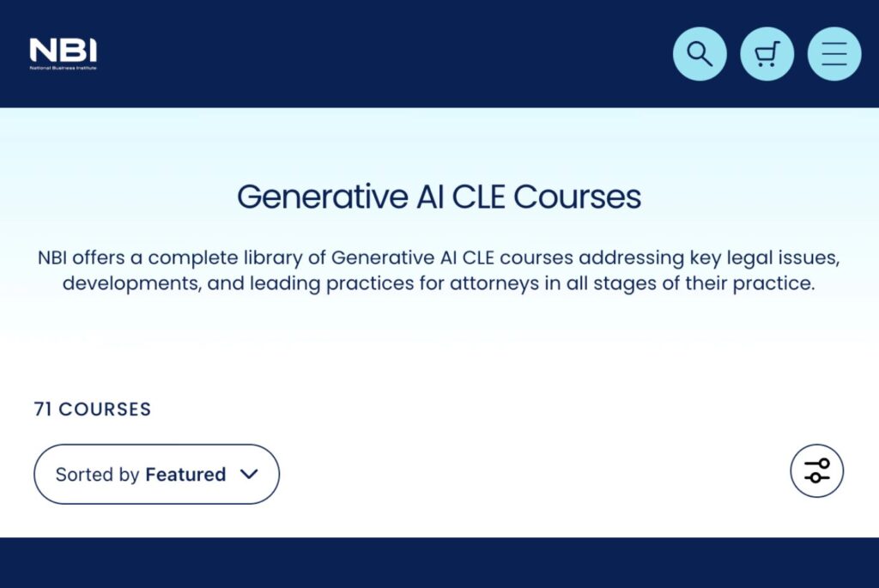This screenshot has width=879, height=588.
Task: Click the chevron next to Featured
Action: 249,474
